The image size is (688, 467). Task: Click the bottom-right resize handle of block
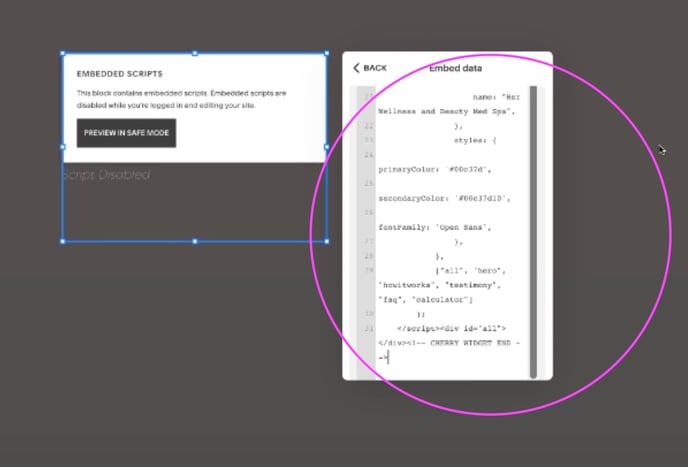326,241
